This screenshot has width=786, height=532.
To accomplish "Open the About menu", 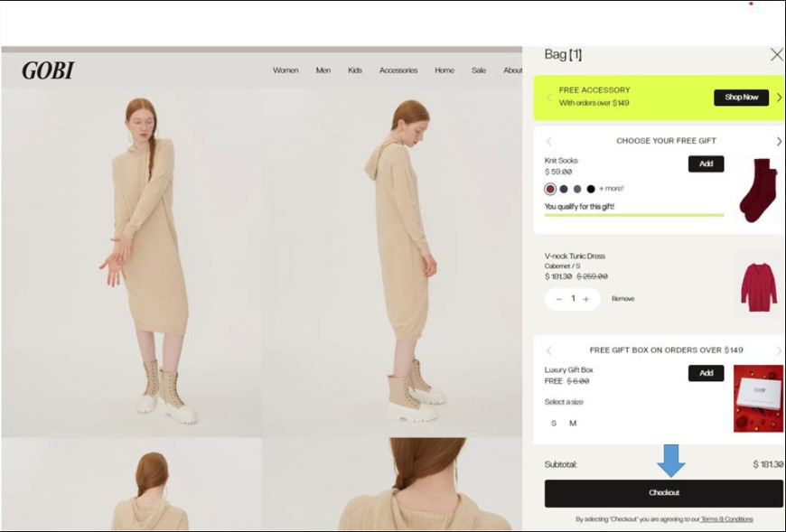I will (513, 70).
